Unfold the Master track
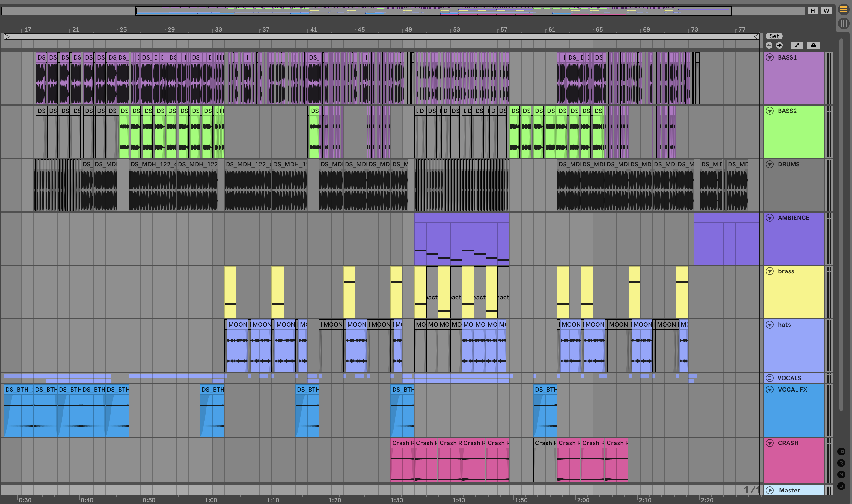This screenshot has width=852, height=504. 770,490
